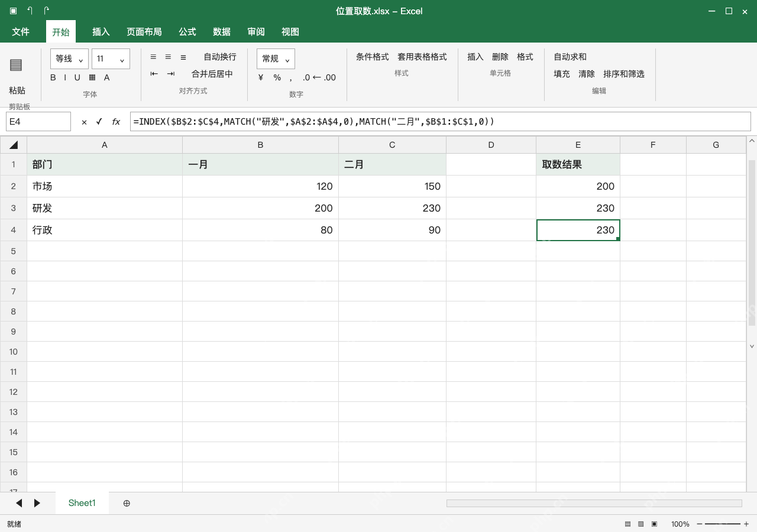
Task: Open the 等线 font name dropdown
Action: pos(69,59)
